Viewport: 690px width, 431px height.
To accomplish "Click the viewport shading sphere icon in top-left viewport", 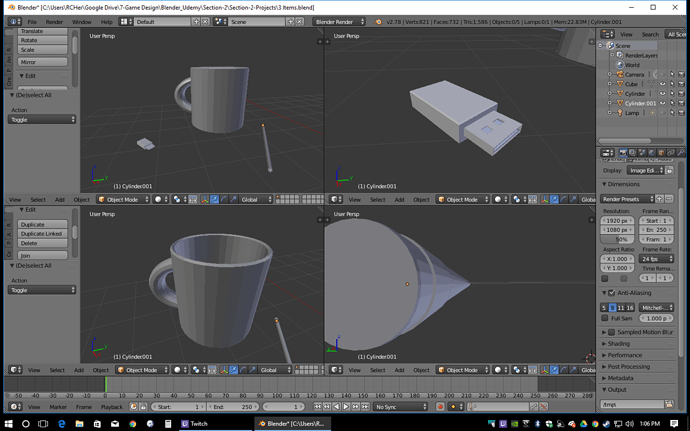I will pos(158,199).
